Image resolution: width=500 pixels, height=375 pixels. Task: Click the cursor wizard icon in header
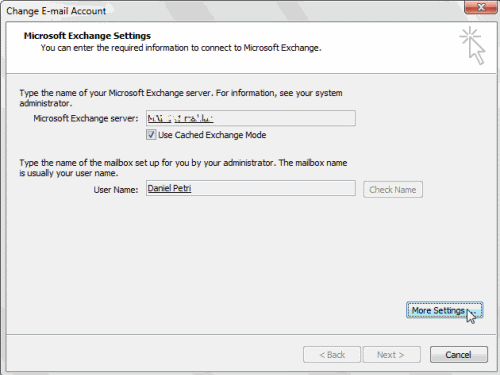click(x=473, y=46)
